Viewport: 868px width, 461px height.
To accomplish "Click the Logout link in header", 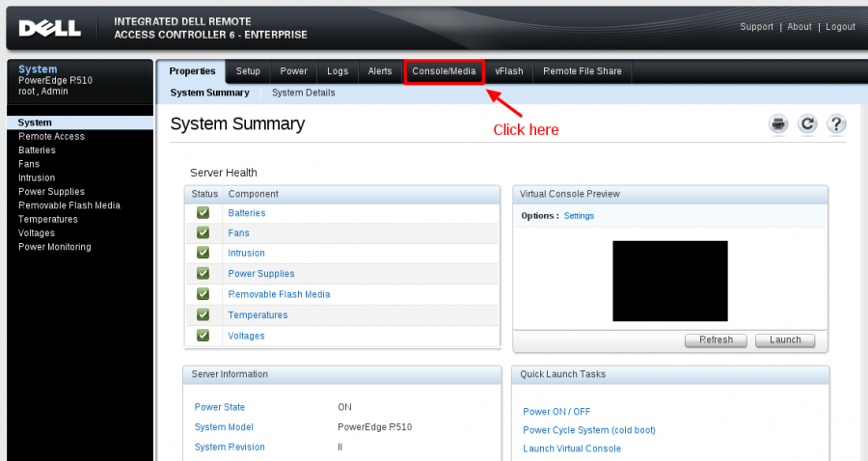I will click(x=840, y=27).
